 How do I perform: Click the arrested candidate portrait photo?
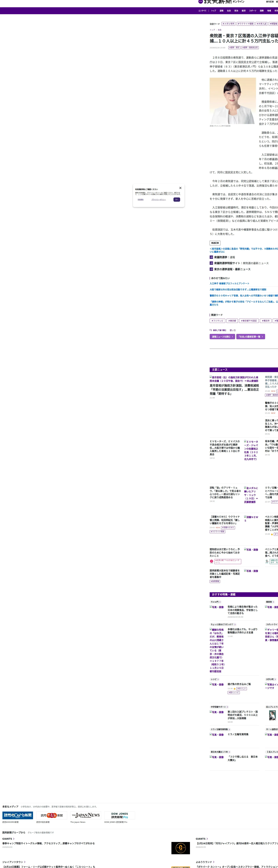pos(233,101)
